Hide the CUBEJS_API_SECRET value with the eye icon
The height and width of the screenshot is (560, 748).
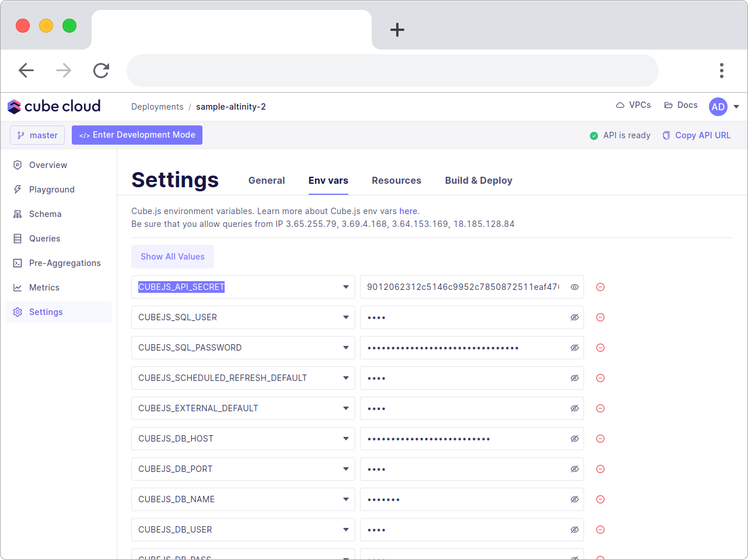click(575, 287)
